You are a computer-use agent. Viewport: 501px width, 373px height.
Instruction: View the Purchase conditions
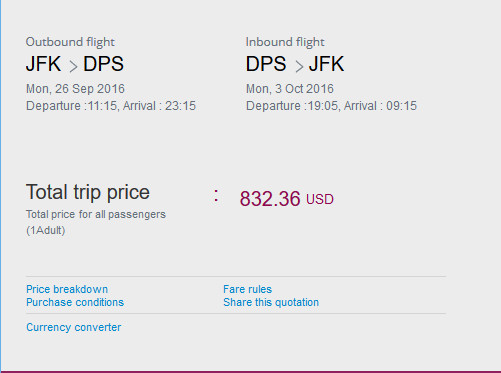(75, 302)
